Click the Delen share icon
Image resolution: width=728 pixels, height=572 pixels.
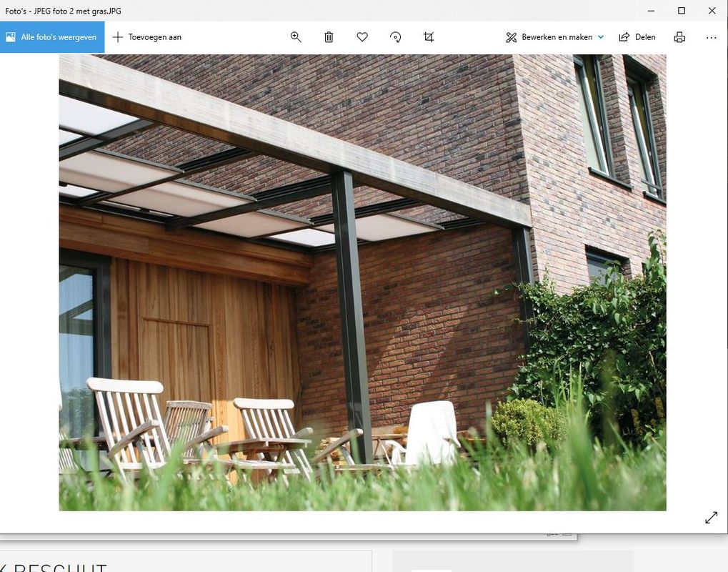point(624,37)
